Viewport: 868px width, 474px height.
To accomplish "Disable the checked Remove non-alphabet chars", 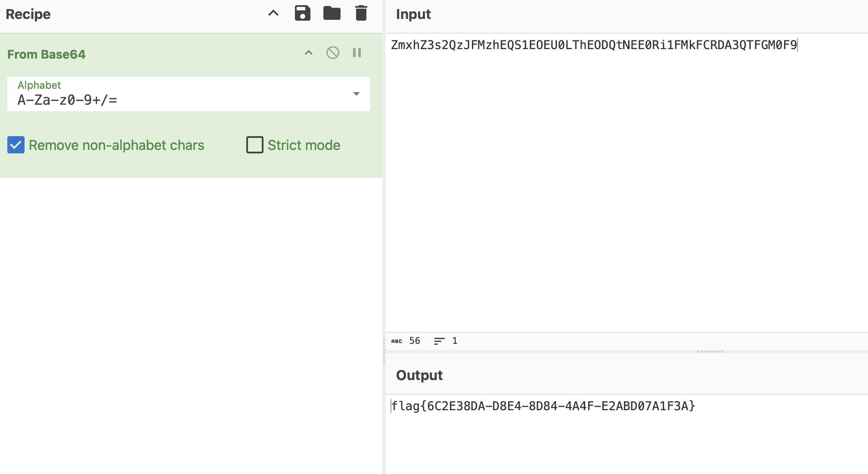I will click(16, 145).
